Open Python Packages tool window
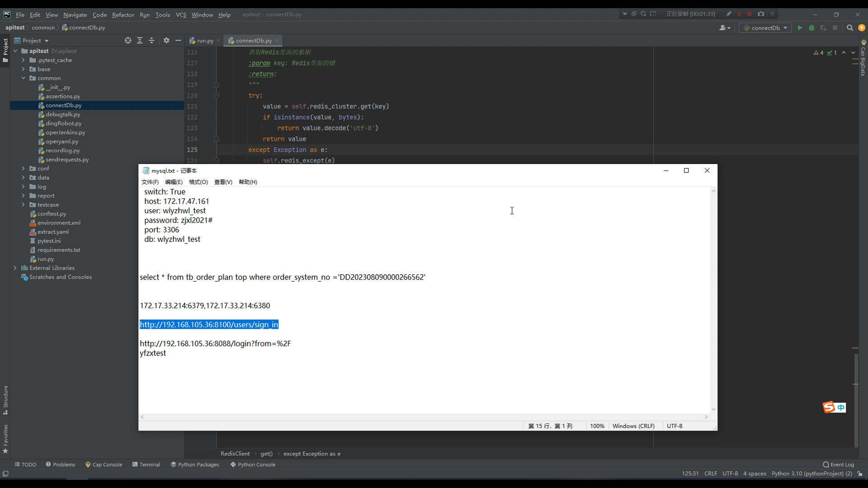This screenshot has width=868, height=488. click(x=195, y=465)
